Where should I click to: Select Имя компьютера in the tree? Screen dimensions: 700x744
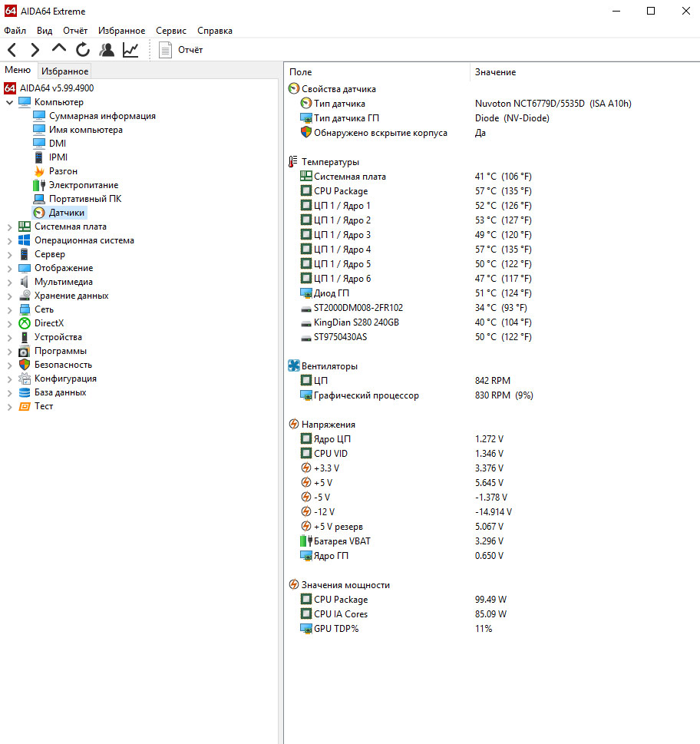(85, 130)
